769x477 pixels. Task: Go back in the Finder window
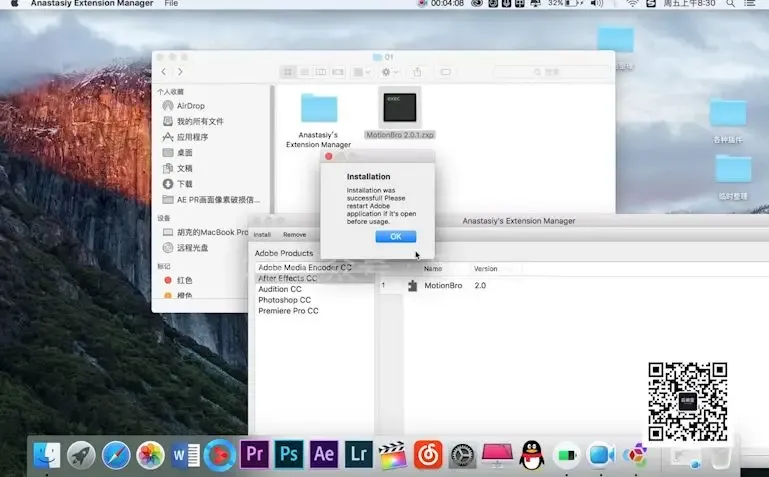pyautogui.click(x=164, y=72)
